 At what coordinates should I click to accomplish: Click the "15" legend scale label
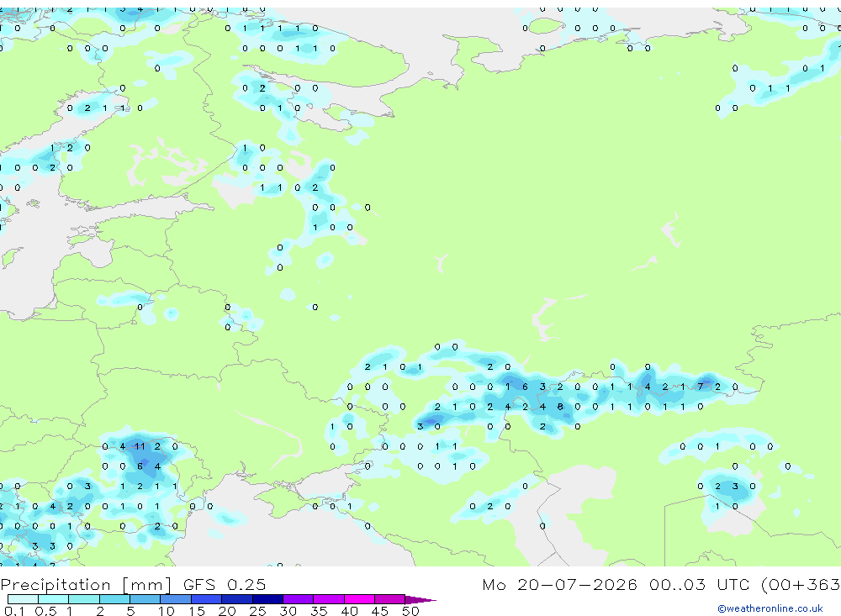pyautogui.click(x=196, y=611)
